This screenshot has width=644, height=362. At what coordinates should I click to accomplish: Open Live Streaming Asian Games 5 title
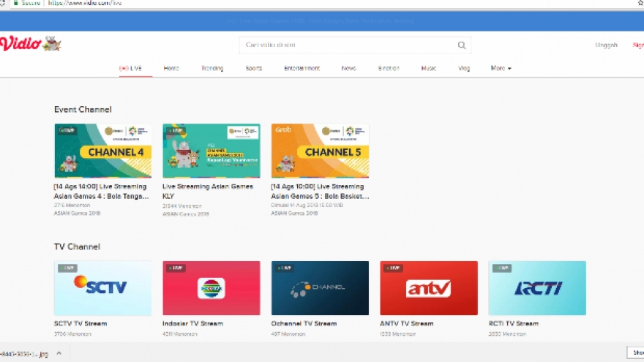click(320, 192)
